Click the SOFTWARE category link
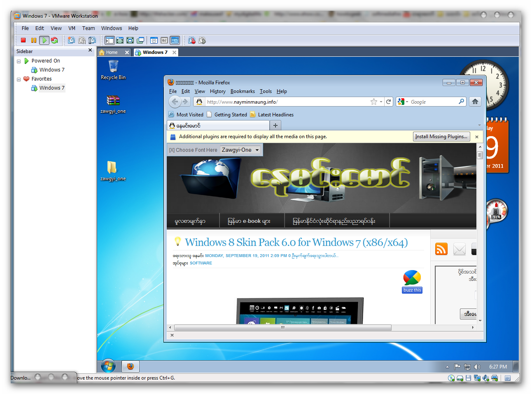This screenshot has width=532, height=394. [x=201, y=263]
